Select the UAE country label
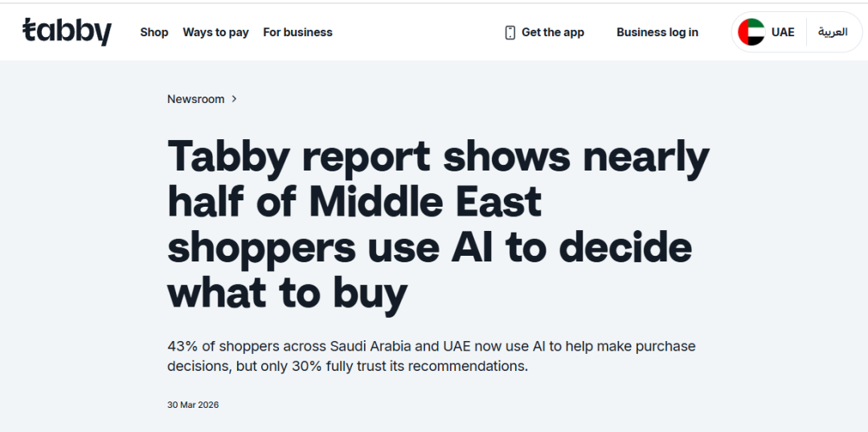 (x=783, y=32)
